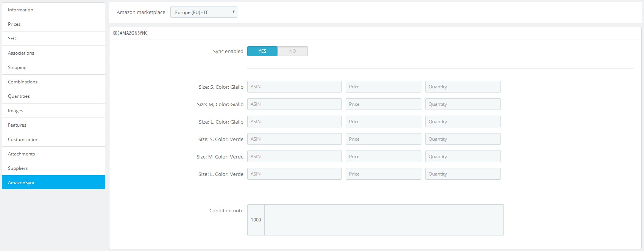Viewport: 644px width, 251px height.
Task: Click the 'Amazon marketplace' label
Action: tap(141, 13)
